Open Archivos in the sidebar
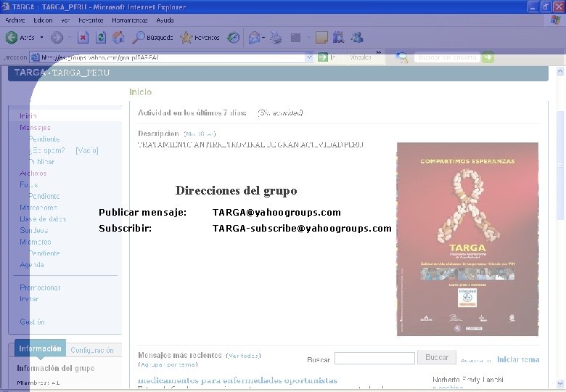566x392 pixels. (x=33, y=173)
